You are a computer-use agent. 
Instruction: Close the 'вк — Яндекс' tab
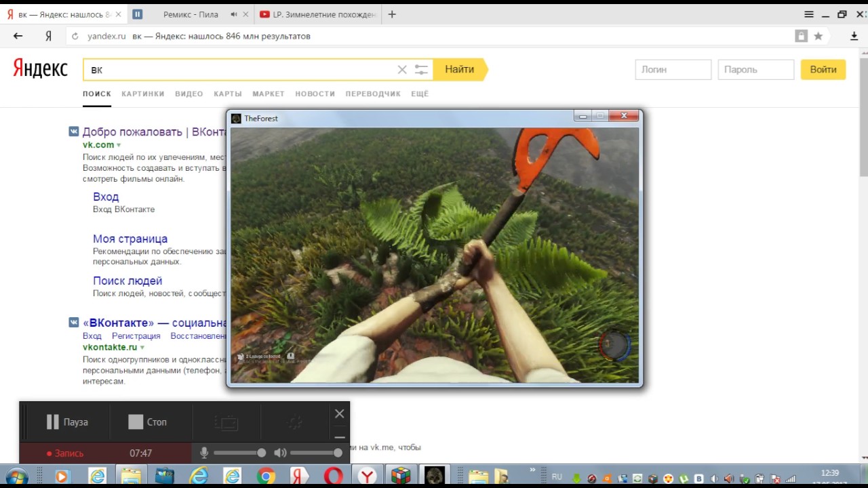[119, 14]
